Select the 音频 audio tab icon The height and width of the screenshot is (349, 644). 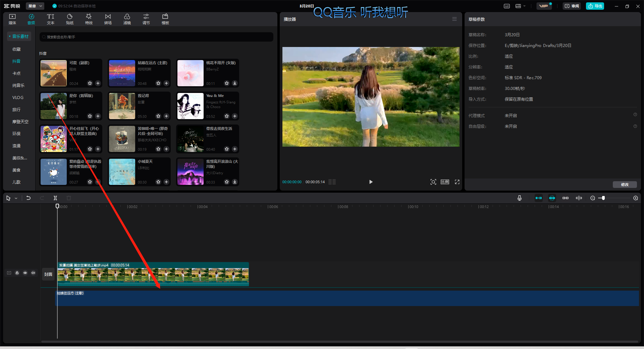(x=31, y=16)
